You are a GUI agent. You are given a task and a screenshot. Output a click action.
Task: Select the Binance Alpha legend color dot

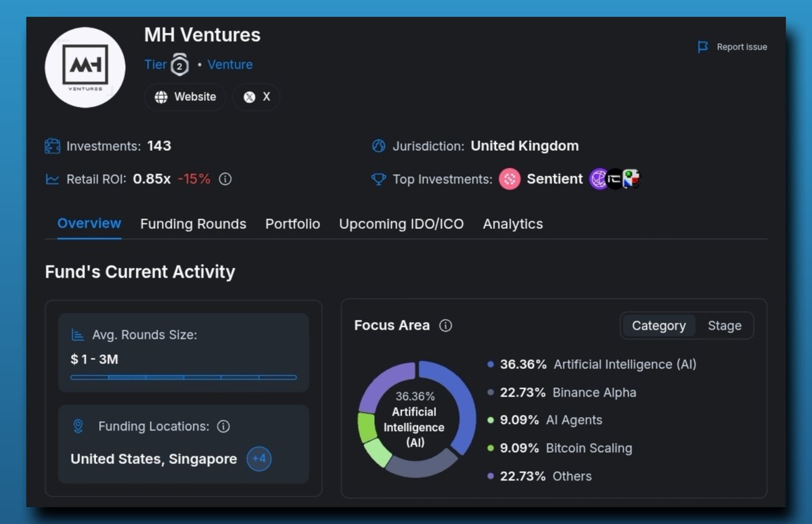tap(491, 393)
